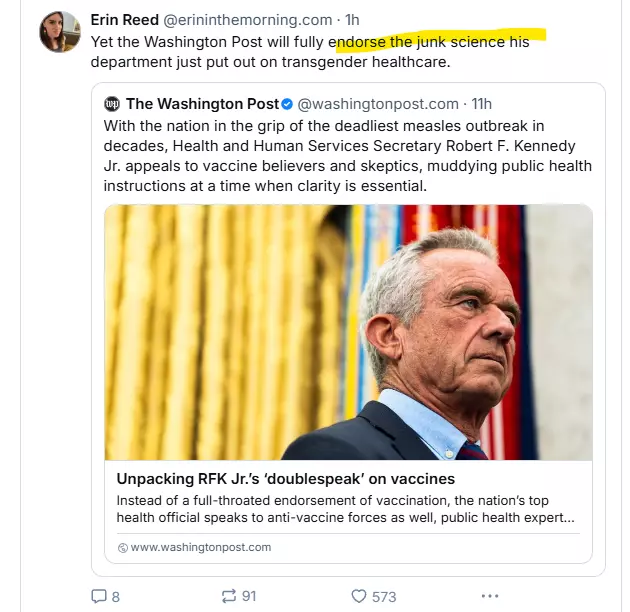Click the reply speech bubble icon
The height and width of the screenshot is (612, 630).
click(x=99, y=596)
